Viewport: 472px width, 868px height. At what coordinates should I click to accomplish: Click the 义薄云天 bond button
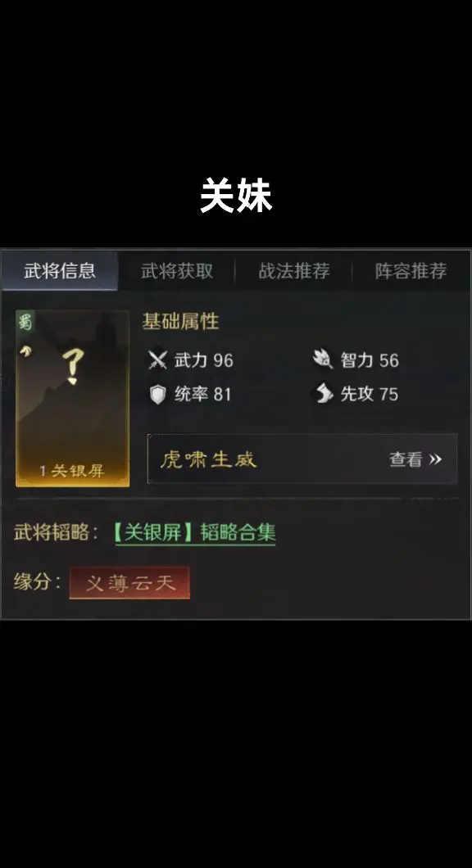click(129, 582)
